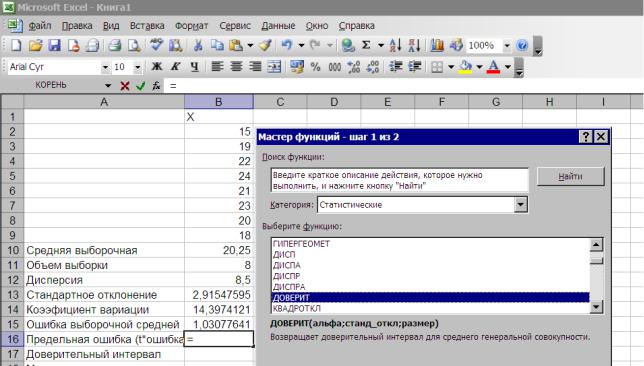This screenshot has width=644, height=366.
Task: Open the Правка menu
Action: coord(77,25)
